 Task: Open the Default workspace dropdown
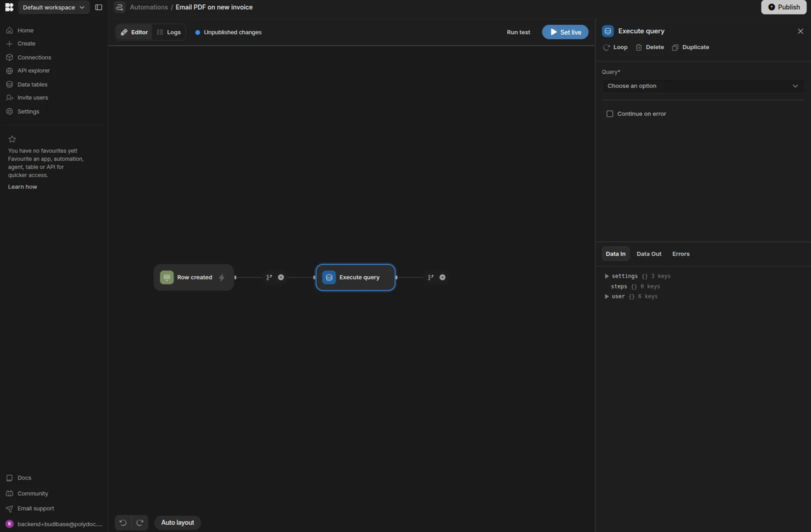tap(53, 7)
